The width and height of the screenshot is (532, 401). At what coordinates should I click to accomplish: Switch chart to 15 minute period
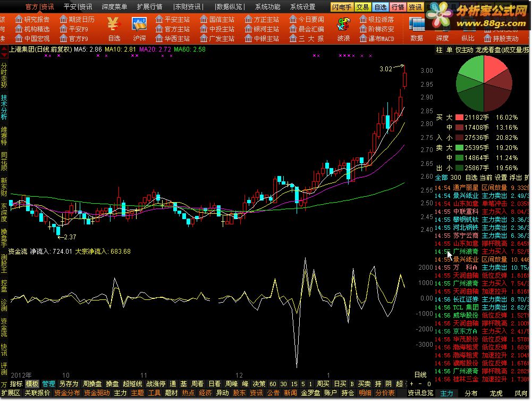pyautogui.click(x=294, y=384)
